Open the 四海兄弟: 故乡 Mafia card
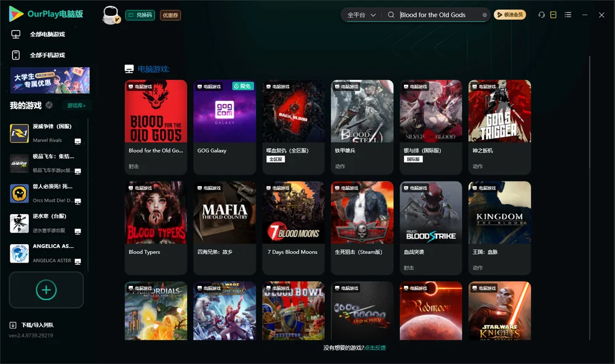615x364 pixels. click(x=224, y=228)
